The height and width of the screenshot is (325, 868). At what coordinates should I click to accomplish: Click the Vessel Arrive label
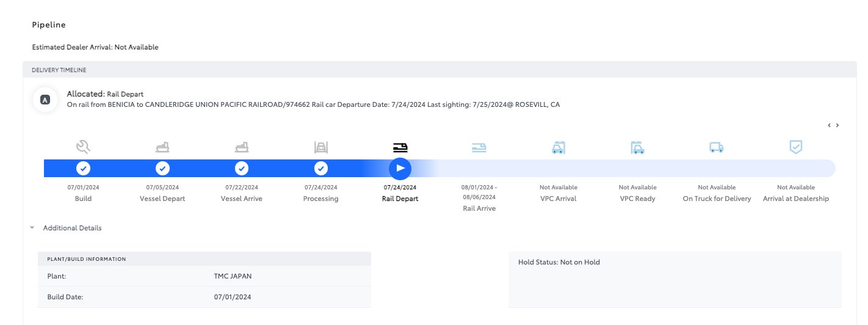point(242,199)
